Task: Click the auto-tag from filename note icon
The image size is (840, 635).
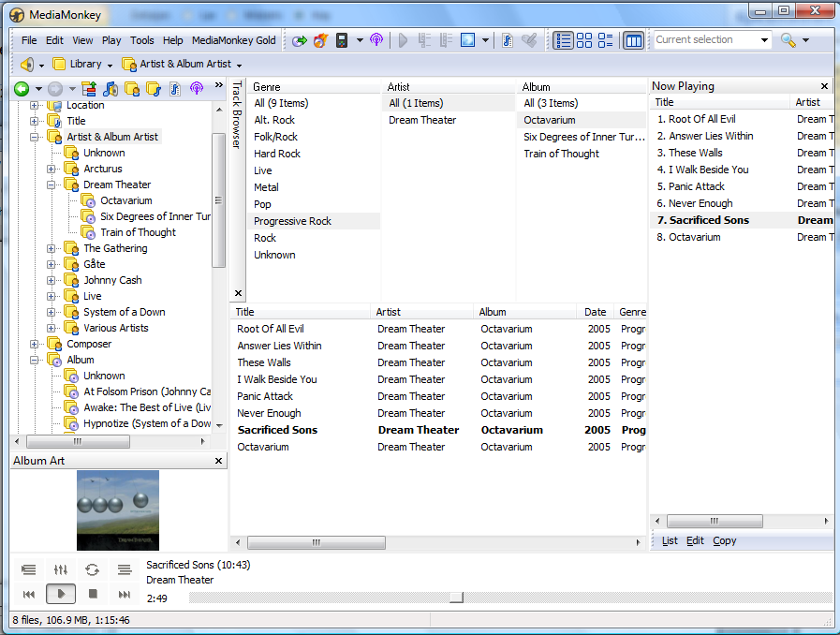Action: (x=508, y=40)
